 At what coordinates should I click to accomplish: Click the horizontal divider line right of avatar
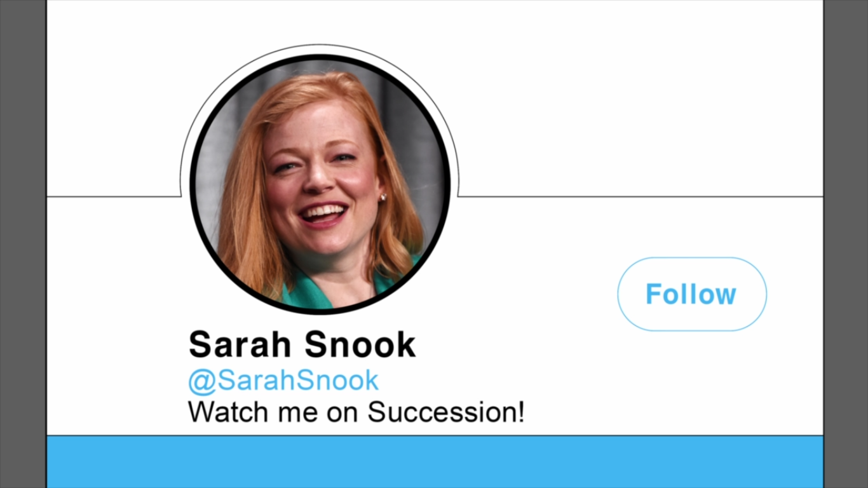click(641, 196)
